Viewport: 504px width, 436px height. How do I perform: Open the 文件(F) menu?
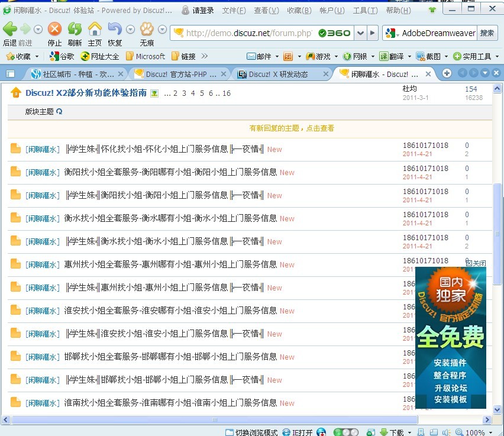click(234, 11)
